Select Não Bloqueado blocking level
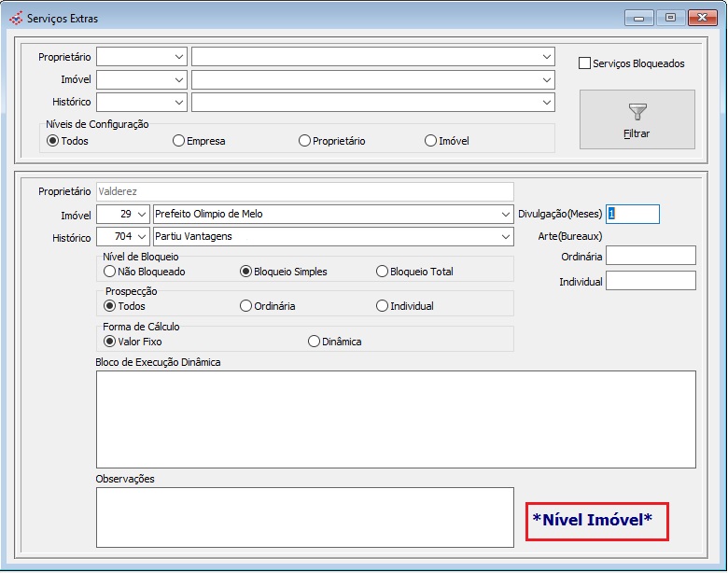This screenshot has height=573, width=728. tap(109, 272)
